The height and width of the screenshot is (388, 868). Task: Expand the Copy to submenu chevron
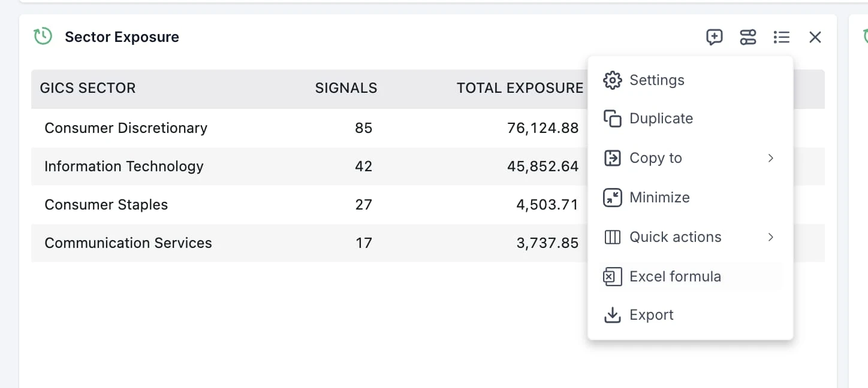point(771,158)
